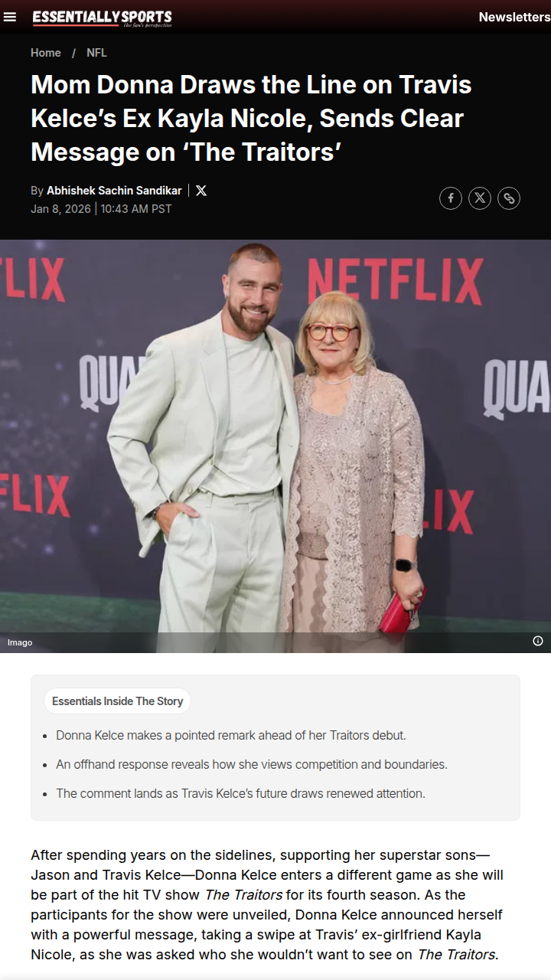Go to the Home breadcrumb
Viewport: 551px width, 980px height.
click(x=46, y=53)
